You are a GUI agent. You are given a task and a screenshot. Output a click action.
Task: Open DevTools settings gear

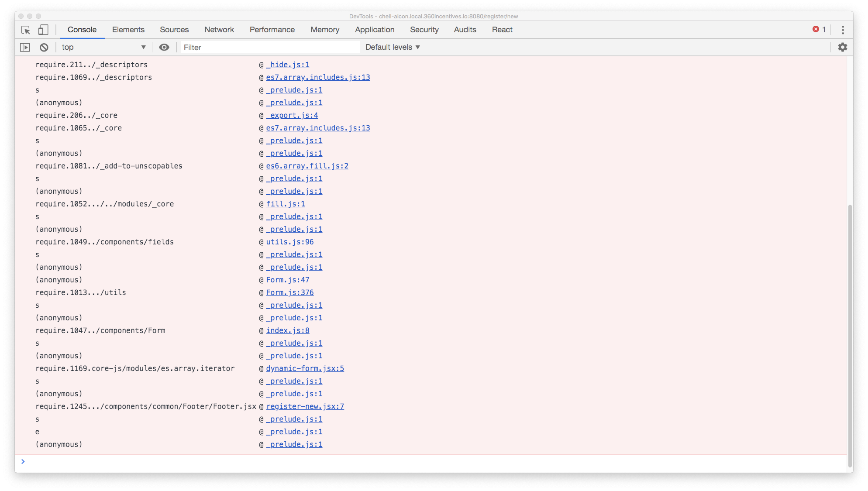843,47
